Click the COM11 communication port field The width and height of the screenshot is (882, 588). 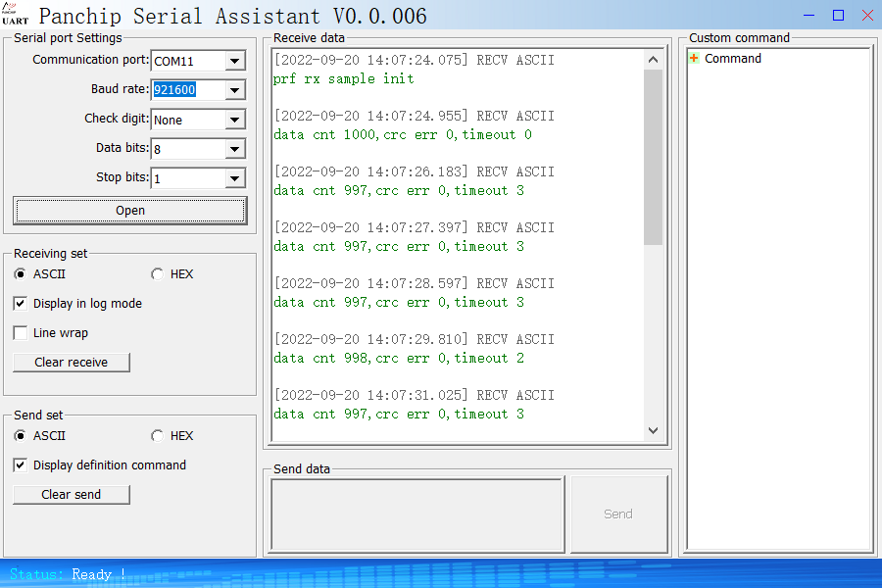click(x=189, y=61)
